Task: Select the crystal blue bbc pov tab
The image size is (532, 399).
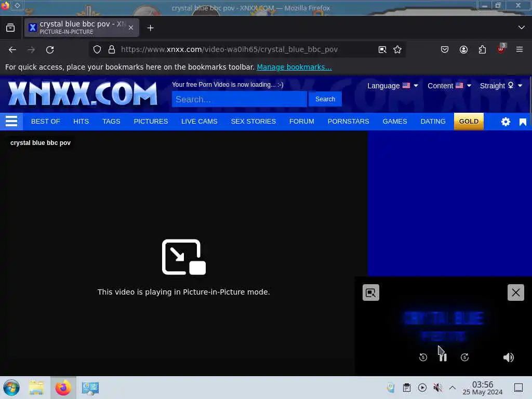Action: tap(82, 28)
